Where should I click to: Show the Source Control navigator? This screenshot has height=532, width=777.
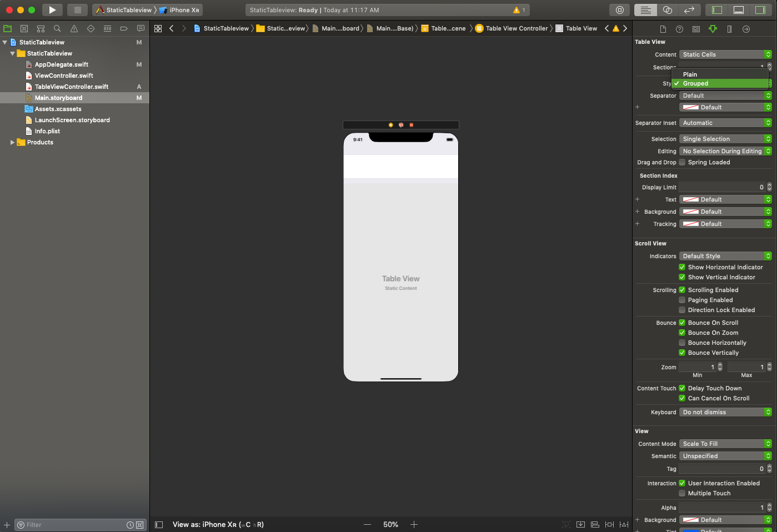click(x=24, y=28)
